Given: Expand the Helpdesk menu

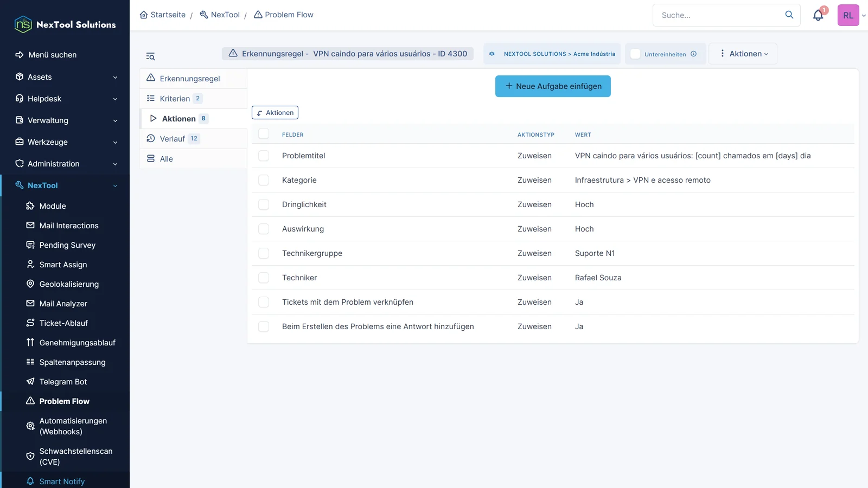Looking at the screenshot, I should (x=65, y=99).
